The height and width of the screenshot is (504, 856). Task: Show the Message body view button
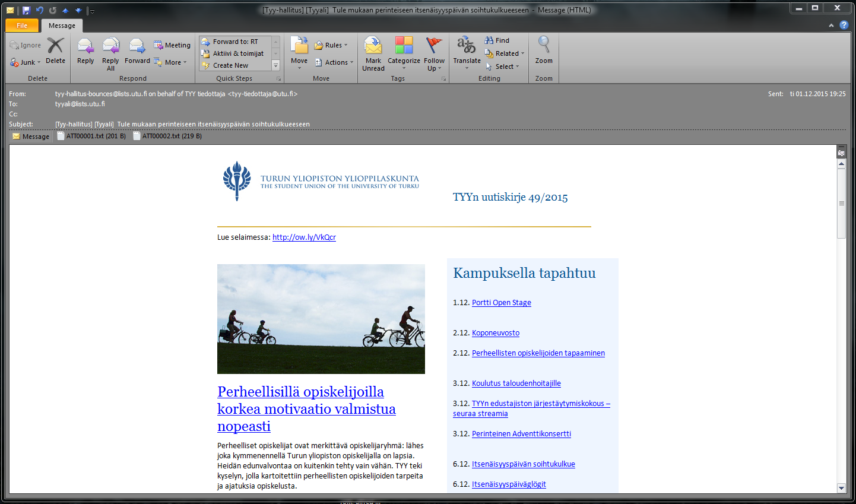pyautogui.click(x=31, y=137)
